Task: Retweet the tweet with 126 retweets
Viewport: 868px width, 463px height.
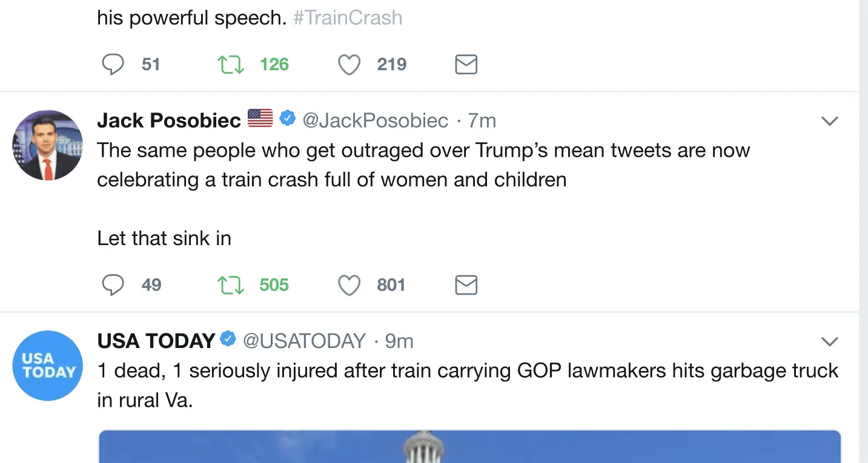Action: [231, 65]
